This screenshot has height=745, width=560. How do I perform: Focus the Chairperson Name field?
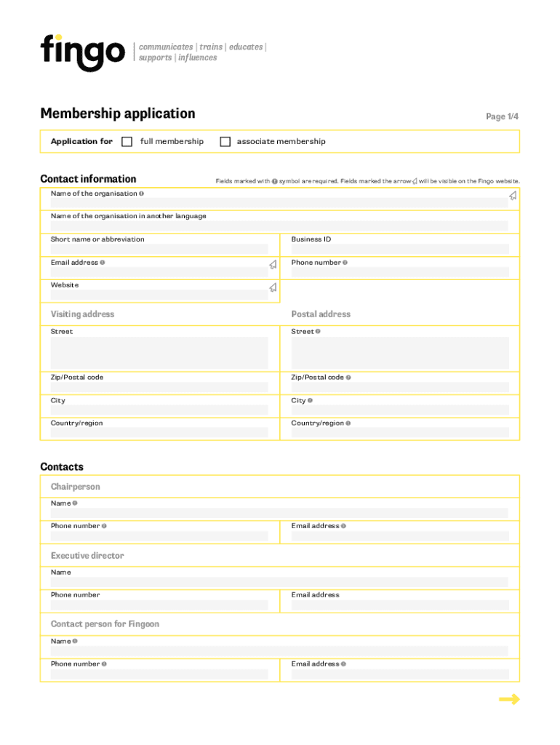click(x=279, y=513)
